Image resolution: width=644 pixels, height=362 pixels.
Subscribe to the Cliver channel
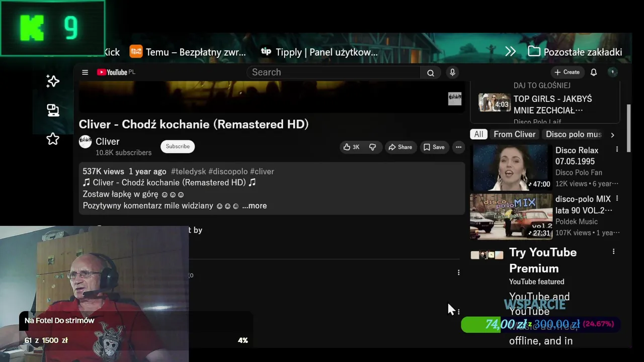point(178,146)
